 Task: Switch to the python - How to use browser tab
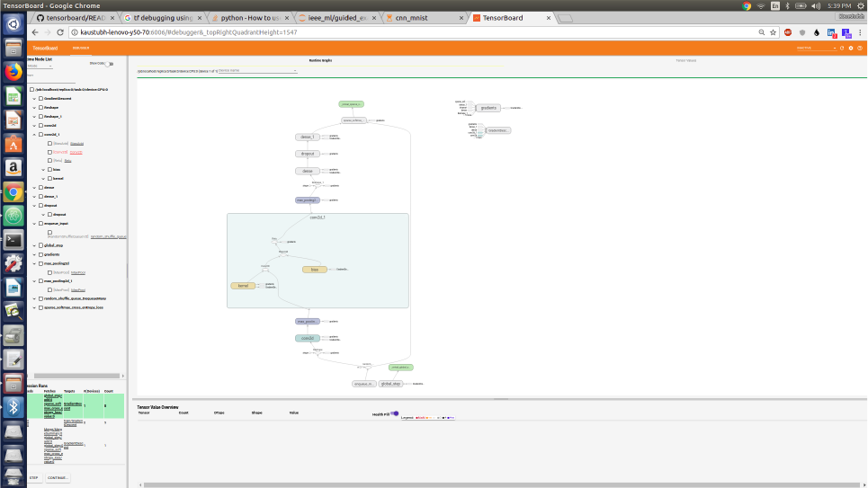(250, 18)
